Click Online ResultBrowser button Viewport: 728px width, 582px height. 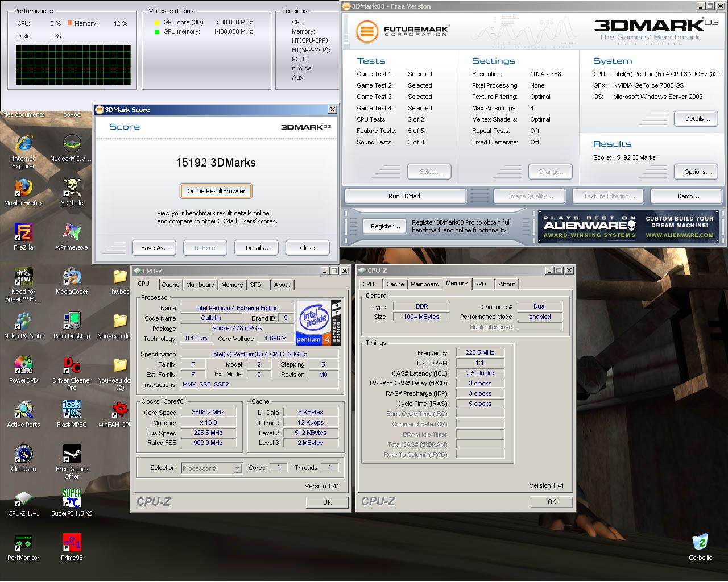click(x=216, y=191)
